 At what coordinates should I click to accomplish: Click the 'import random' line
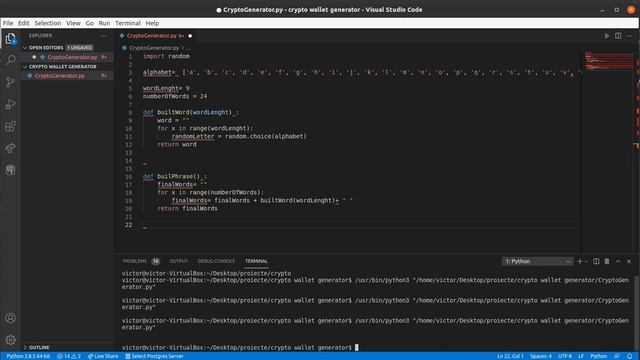tap(166, 56)
